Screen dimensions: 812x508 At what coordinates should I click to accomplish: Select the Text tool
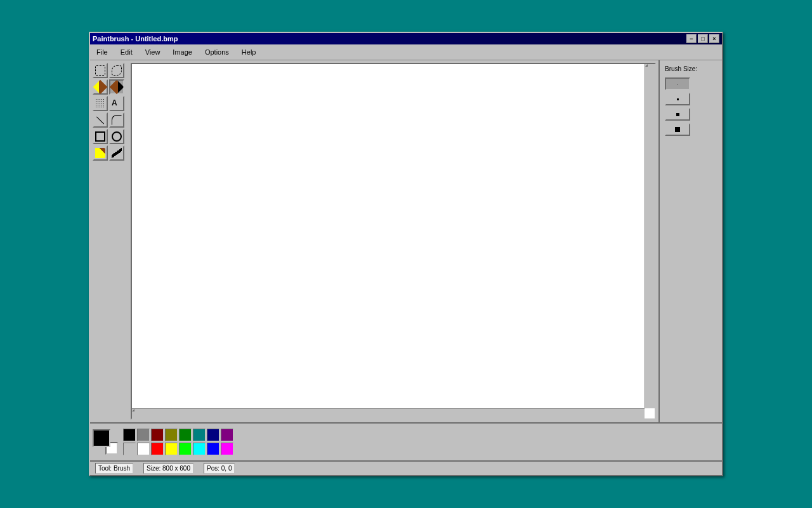[116, 102]
